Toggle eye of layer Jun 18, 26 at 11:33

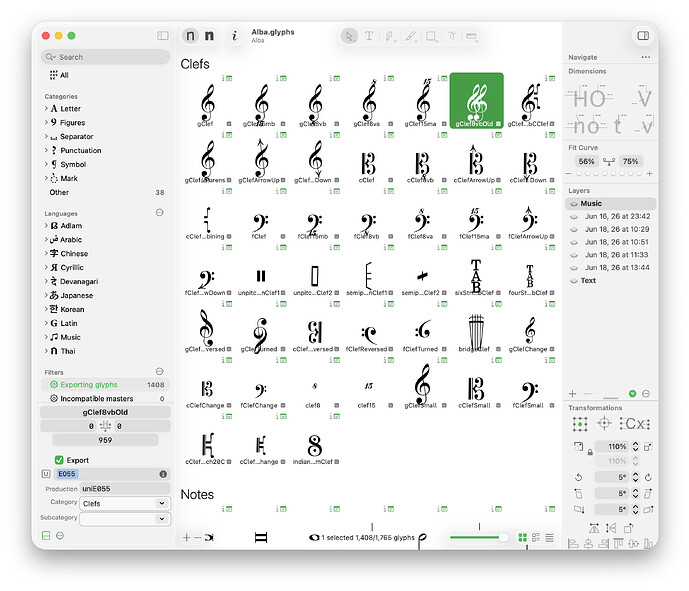tap(573, 255)
